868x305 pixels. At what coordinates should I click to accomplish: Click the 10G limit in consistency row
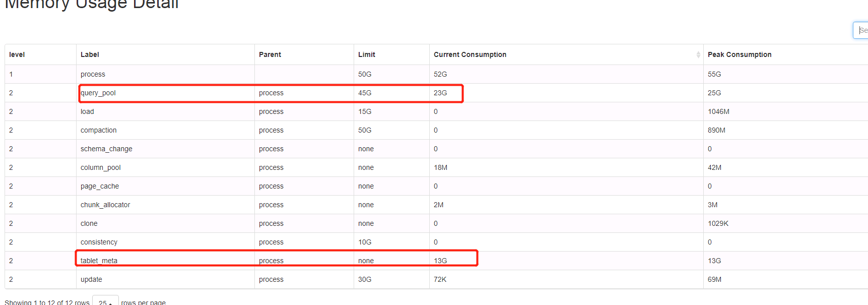point(364,242)
